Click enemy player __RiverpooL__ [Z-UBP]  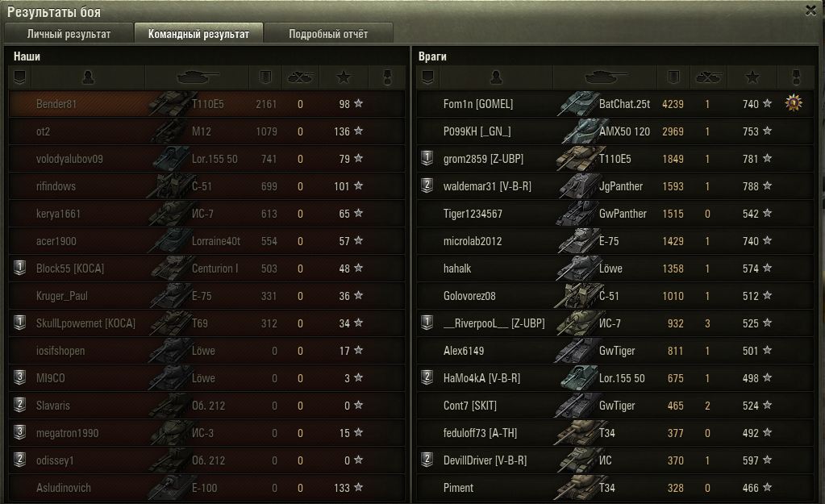[494, 323]
